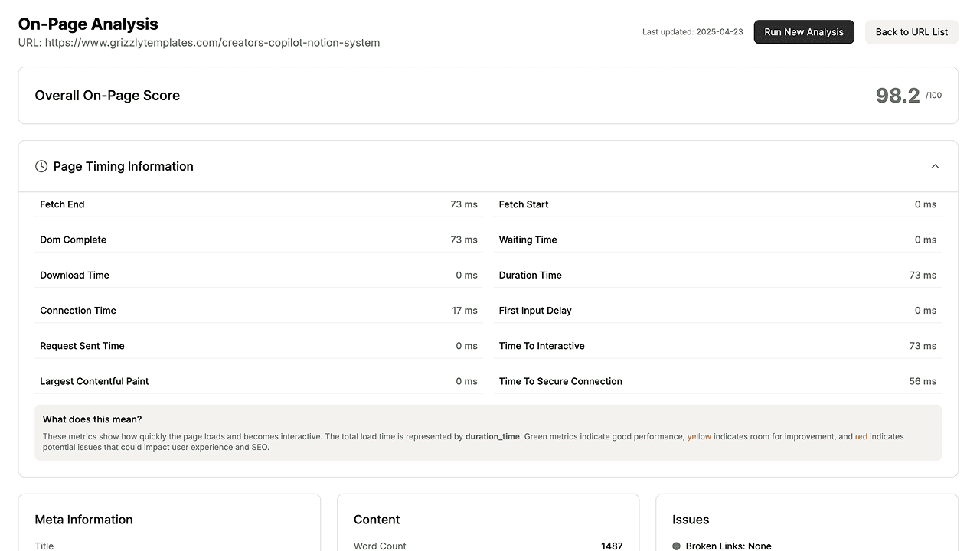Click the Largest Contentful Paint label

click(94, 381)
